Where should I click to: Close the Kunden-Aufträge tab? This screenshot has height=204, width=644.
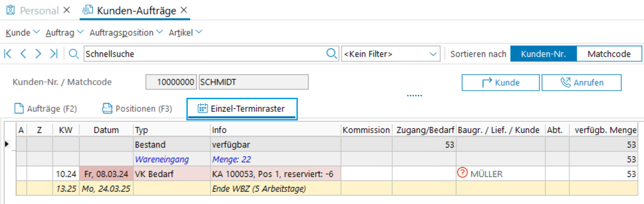184,10
